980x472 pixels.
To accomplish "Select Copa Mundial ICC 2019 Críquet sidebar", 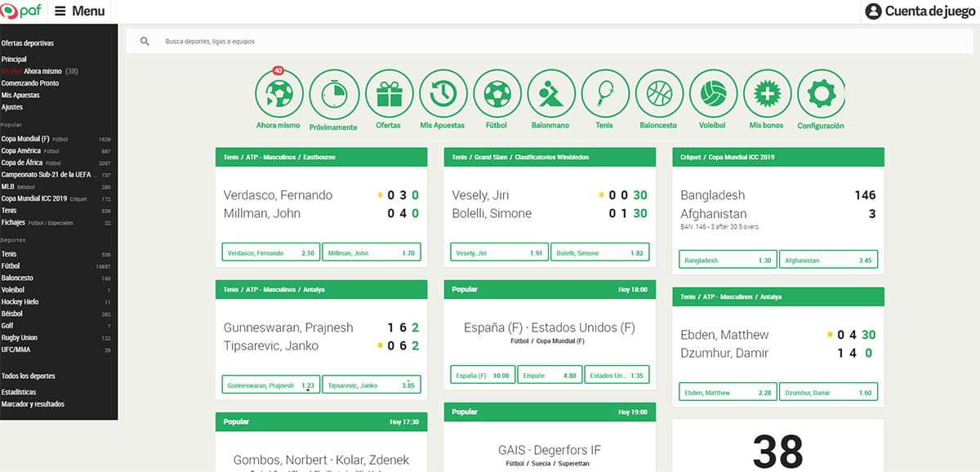I will pos(56,198).
